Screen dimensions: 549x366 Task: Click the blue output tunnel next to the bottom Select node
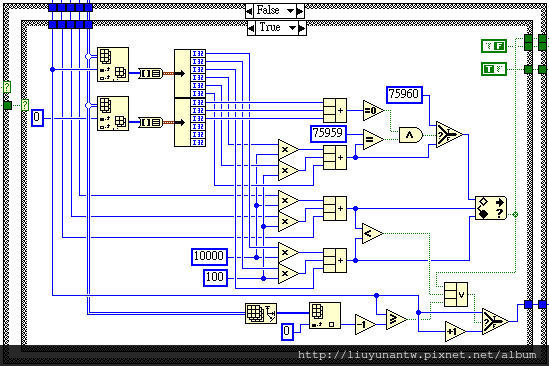(528, 304)
